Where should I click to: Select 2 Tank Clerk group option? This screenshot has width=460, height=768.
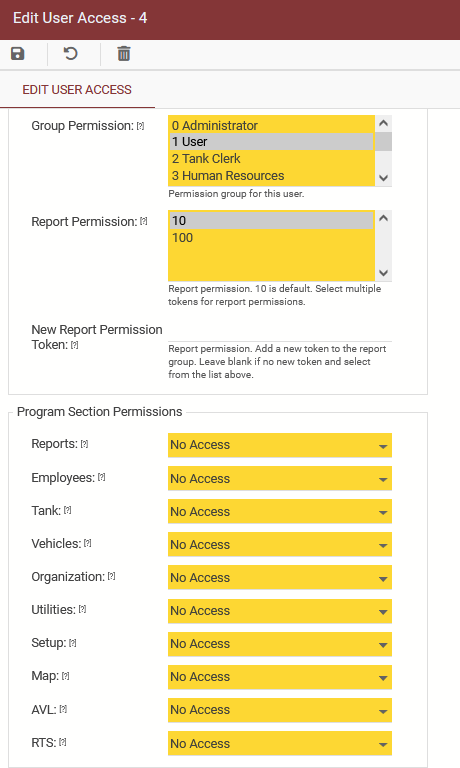click(x=271, y=159)
